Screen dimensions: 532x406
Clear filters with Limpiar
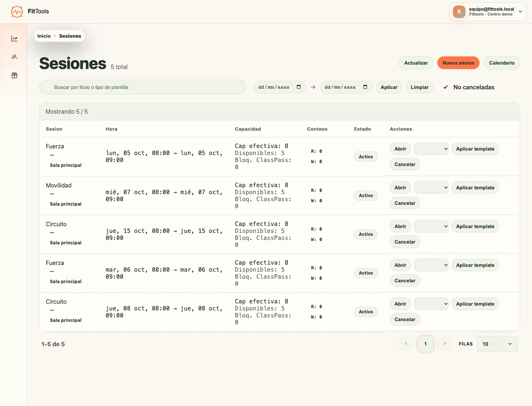pos(420,87)
